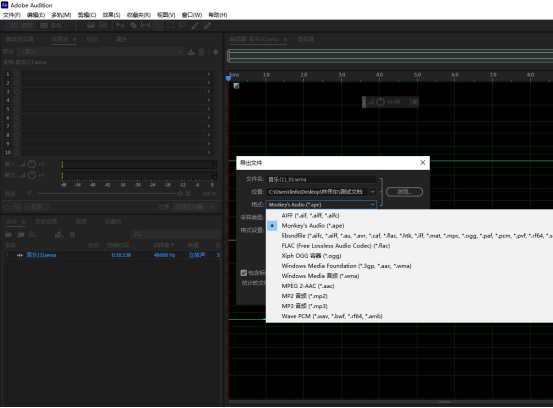Select MP3 audio (*.mp3) format option
Image resolution: width=553 pixels, height=408 pixels.
point(305,306)
